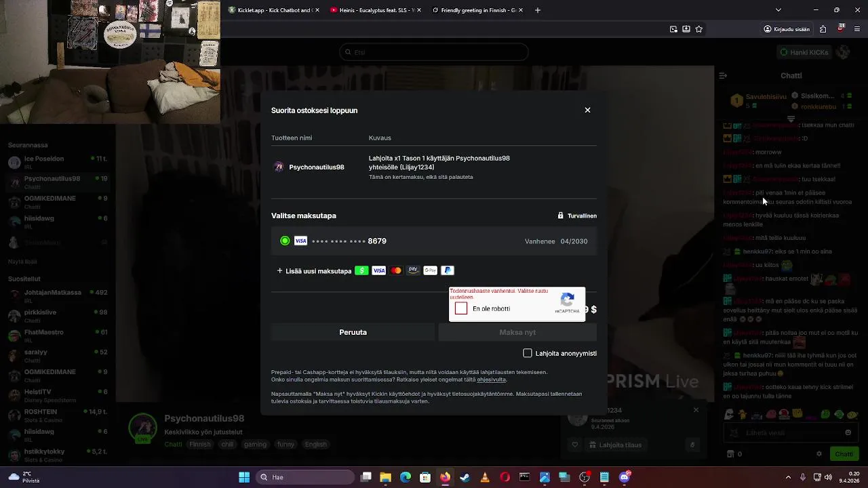
Task: Open the Firefox hamburger menu
Action: point(858,29)
